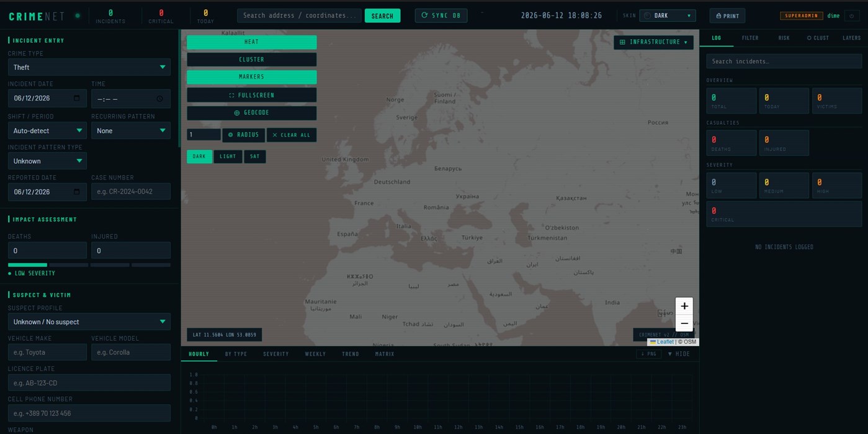Screen dimensions: 868x434
Task: Click the Critical severity card
Action: (x=784, y=214)
